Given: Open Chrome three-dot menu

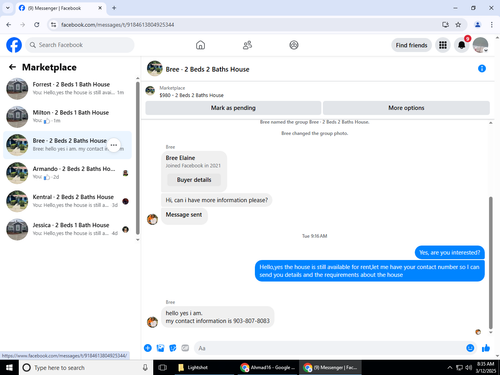Looking at the screenshot, I should click(x=492, y=25).
